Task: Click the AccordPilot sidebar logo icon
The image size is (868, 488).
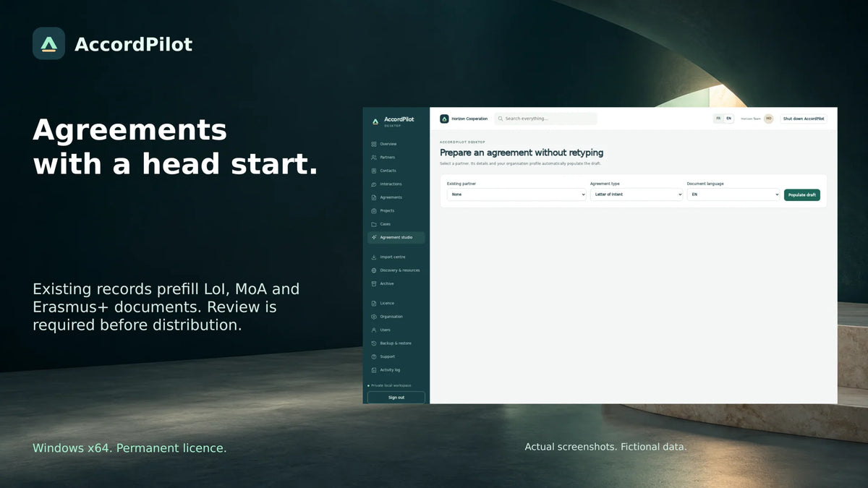Action: coord(375,121)
